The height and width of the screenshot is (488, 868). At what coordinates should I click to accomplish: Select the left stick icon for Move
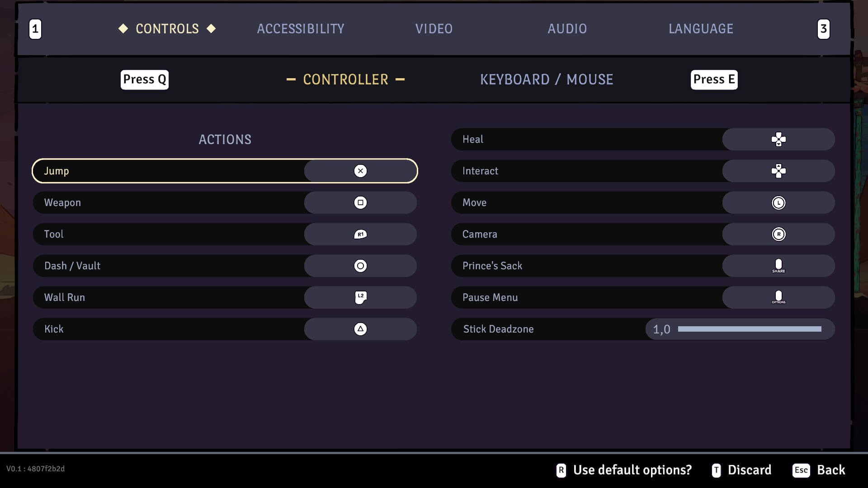click(x=778, y=203)
